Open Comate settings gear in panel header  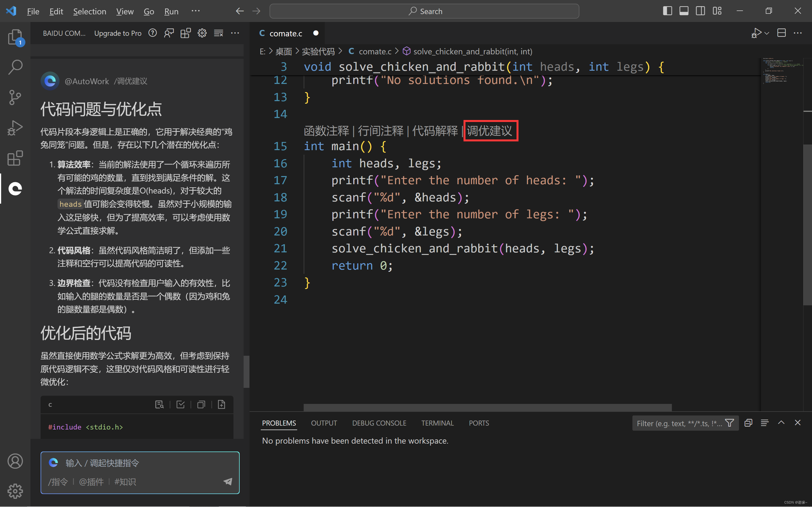coord(202,33)
